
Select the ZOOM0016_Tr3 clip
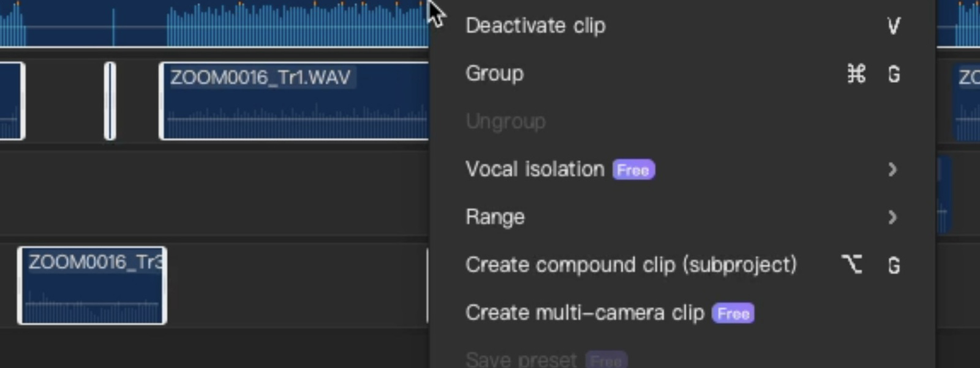92,285
